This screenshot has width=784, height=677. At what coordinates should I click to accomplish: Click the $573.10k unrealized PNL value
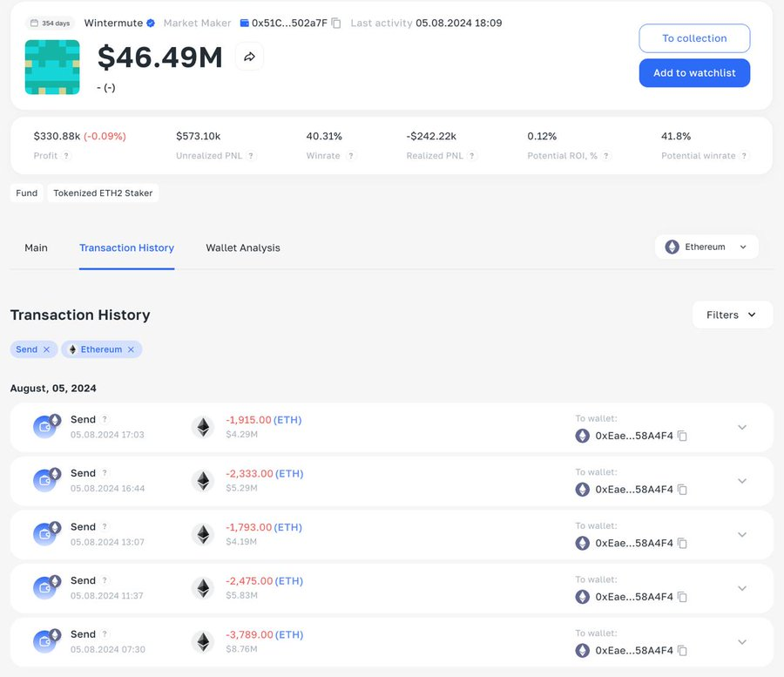(199, 136)
